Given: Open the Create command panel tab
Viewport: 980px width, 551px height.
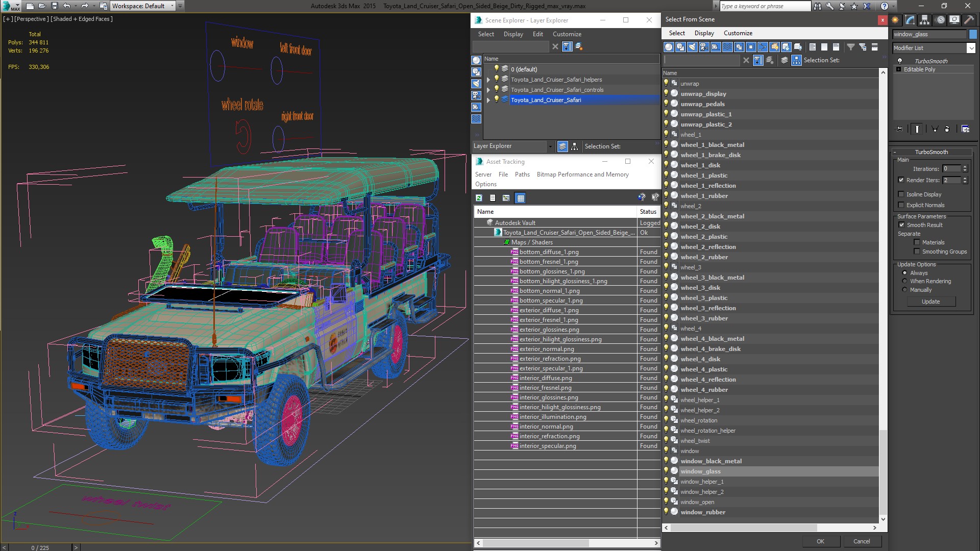Looking at the screenshot, I should tap(895, 20).
